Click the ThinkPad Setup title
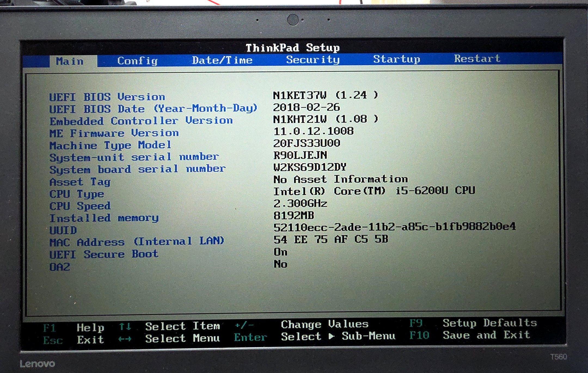Image resolution: width=588 pixels, height=373 pixels. (x=293, y=48)
